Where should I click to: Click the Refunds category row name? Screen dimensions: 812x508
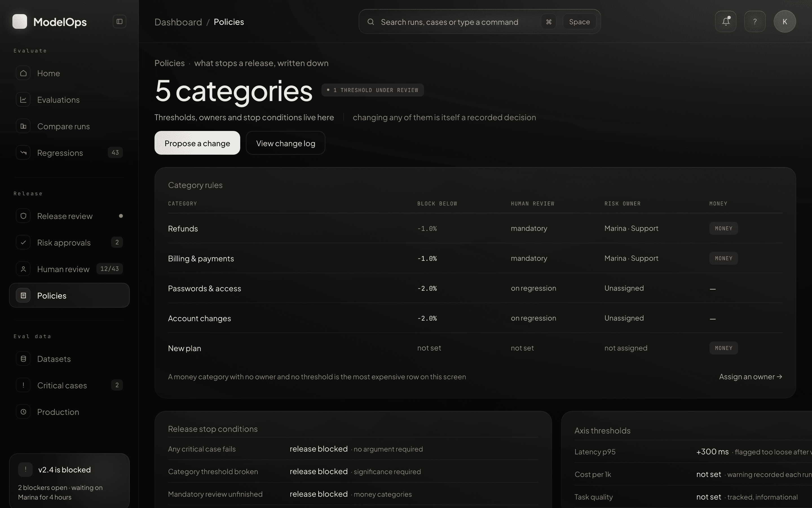click(x=183, y=229)
